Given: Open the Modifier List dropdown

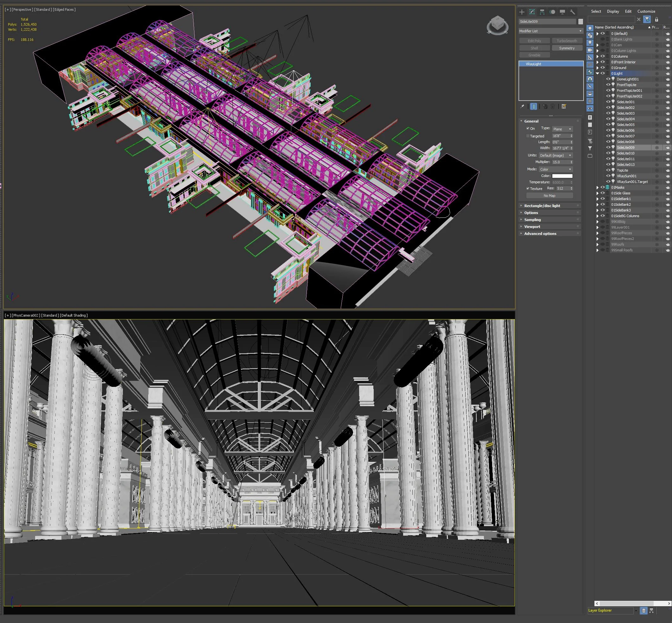Looking at the screenshot, I should coord(551,31).
